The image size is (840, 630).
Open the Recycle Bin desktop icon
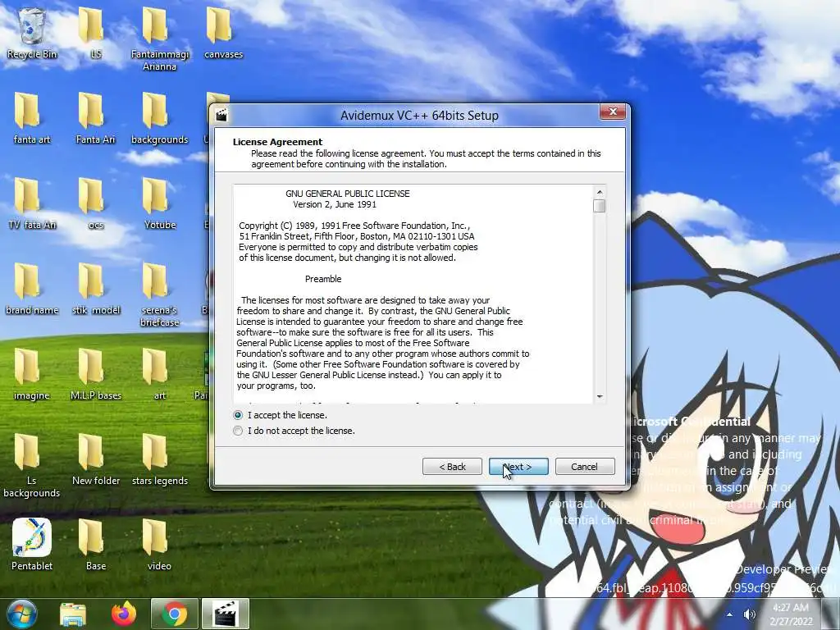32,32
